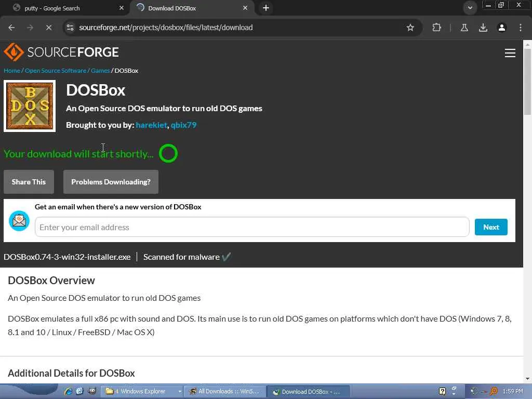Open the profile avatar icon
Screen dimensions: 532x399
point(501,28)
